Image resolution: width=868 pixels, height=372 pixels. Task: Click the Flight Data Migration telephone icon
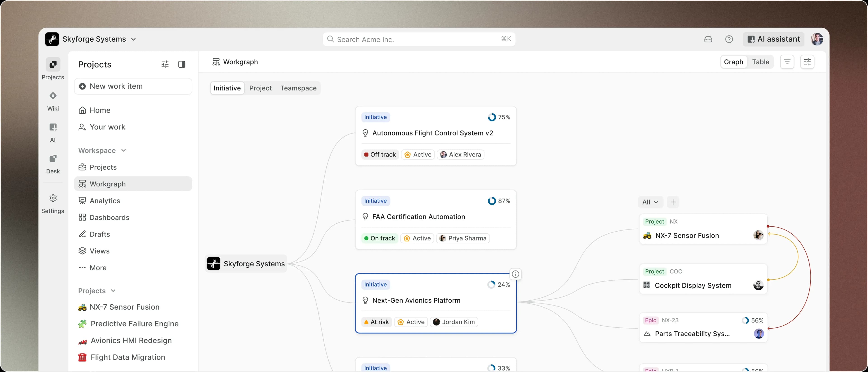pos(82,358)
